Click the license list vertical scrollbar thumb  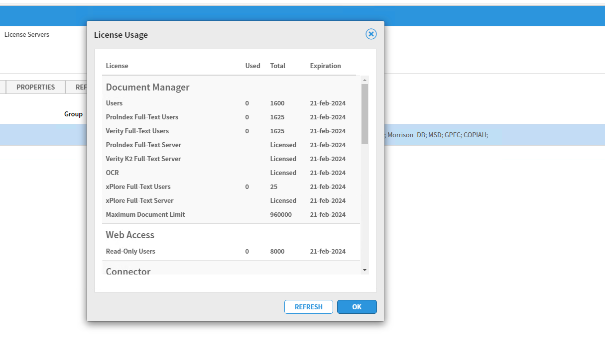point(365,114)
